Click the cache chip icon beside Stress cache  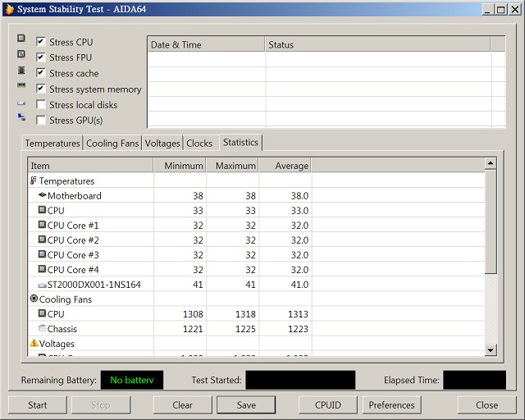point(21,70)
